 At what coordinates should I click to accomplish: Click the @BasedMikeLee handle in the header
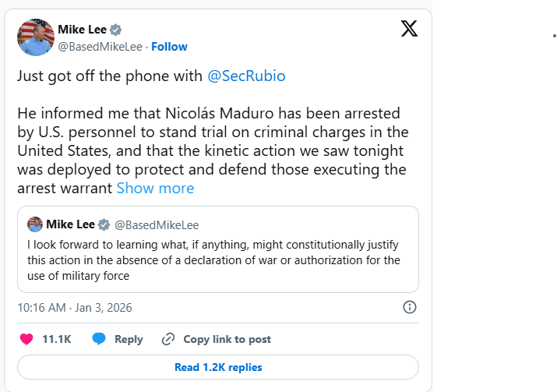(x=100, y=47)
